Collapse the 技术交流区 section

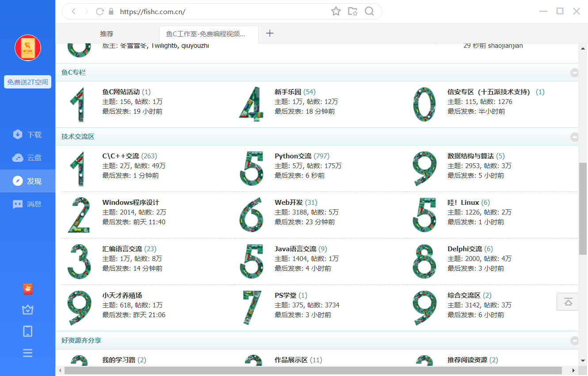[x=574, y=137]
